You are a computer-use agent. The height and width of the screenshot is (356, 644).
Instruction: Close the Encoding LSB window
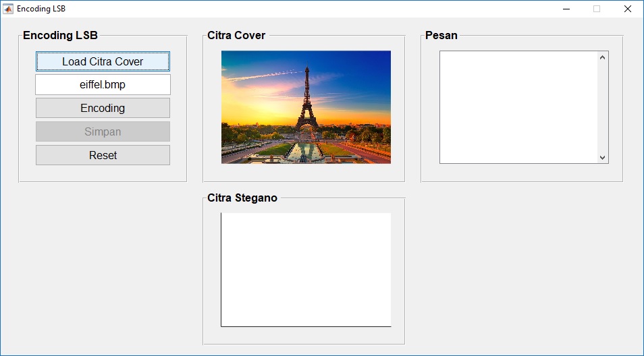tap(628, 9)
